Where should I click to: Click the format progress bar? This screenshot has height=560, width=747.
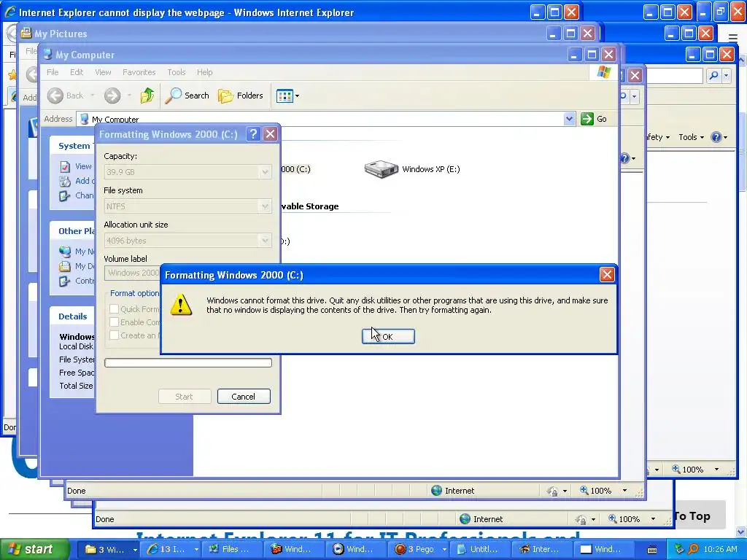tap(187, 363)
